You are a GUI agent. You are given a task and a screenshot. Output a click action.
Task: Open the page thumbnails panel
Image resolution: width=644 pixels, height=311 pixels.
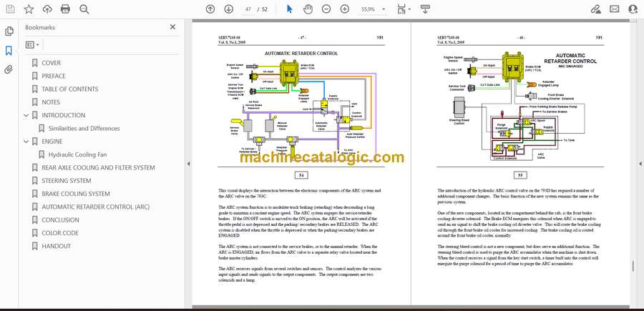9,31
